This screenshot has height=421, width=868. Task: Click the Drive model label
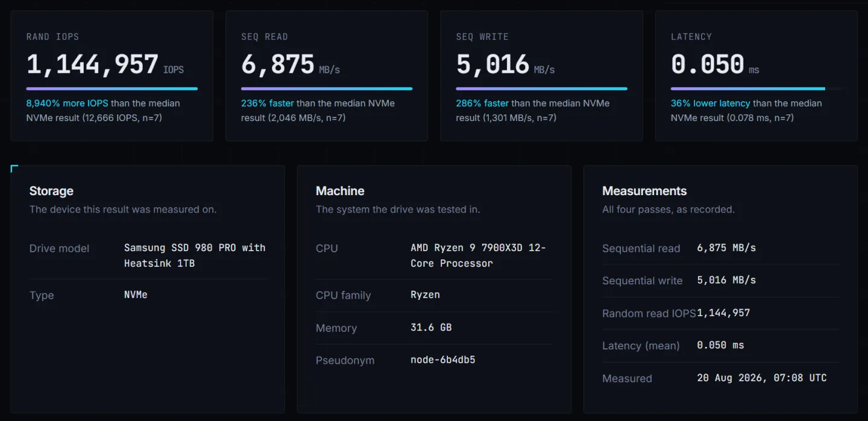[x=59, y=248]
